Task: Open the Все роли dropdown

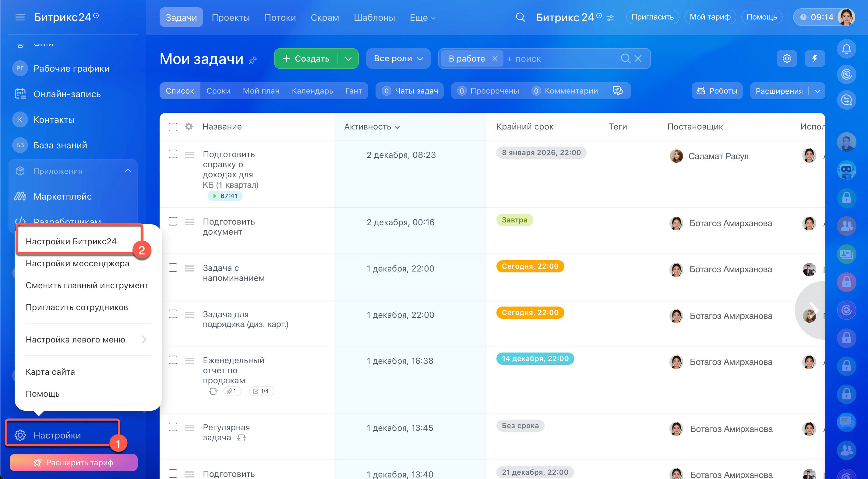Action: tap(398, 59)
